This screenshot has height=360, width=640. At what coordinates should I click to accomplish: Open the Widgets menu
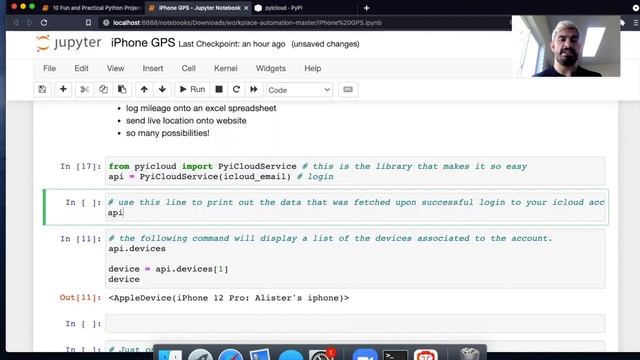(x=271, y=68)
